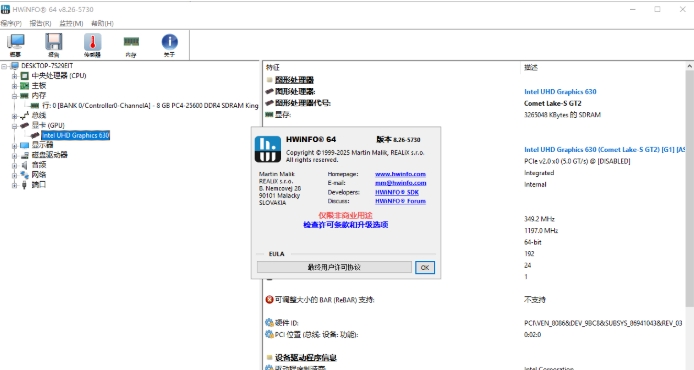This screenshot has height=370, width=694.
Task: Click the mm@hwinfo.com e-mail link
Action: 401,183
